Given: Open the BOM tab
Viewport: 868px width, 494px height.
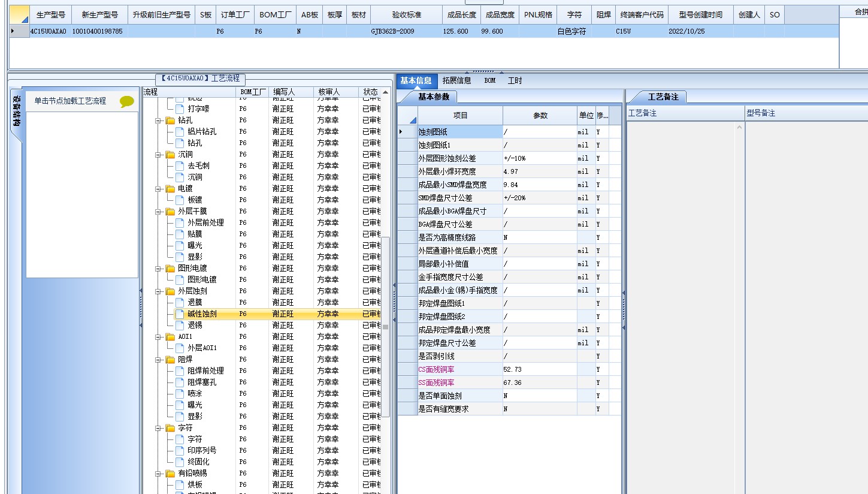Looking at the screenshot, I should click(490, 80).
